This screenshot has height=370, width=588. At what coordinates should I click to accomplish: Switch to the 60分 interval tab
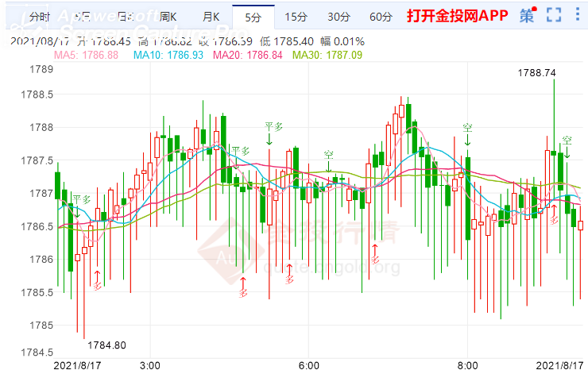click(x=381, y=17)
